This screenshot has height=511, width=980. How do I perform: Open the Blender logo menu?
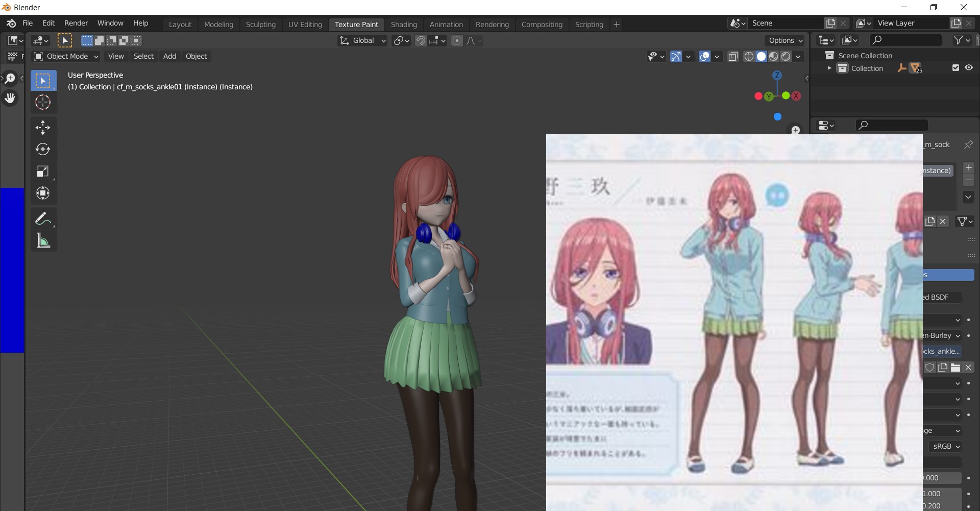coord(11,23)
